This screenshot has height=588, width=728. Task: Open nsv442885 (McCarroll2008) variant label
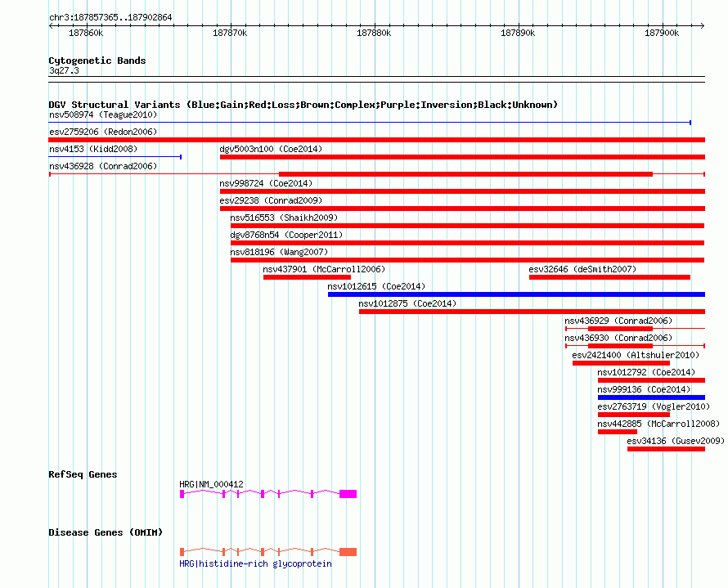point(658,424)
